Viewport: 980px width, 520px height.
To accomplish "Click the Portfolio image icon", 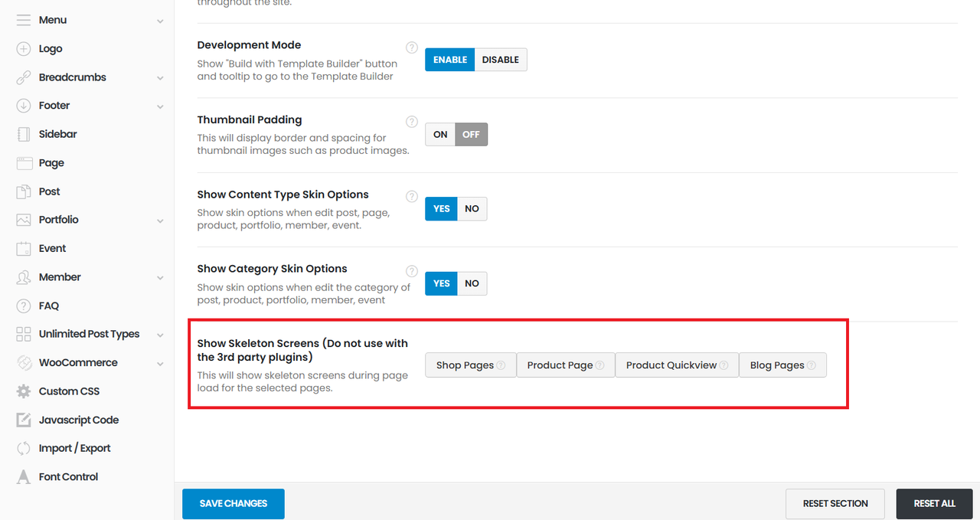I will coord(24,220).
